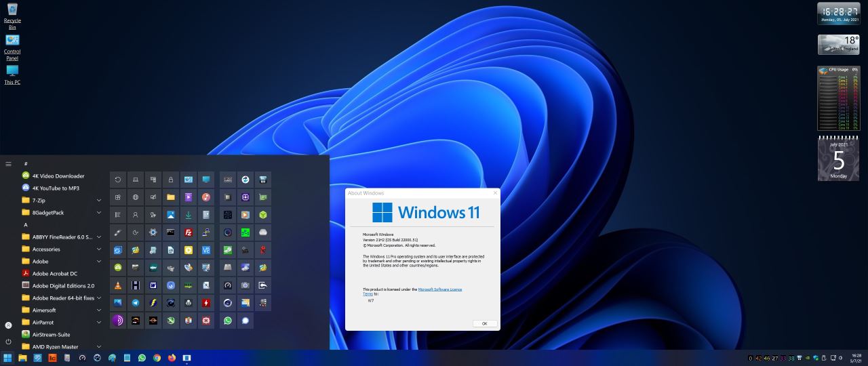Open the blue W word processor tile
868x366 pixels.
153,285
